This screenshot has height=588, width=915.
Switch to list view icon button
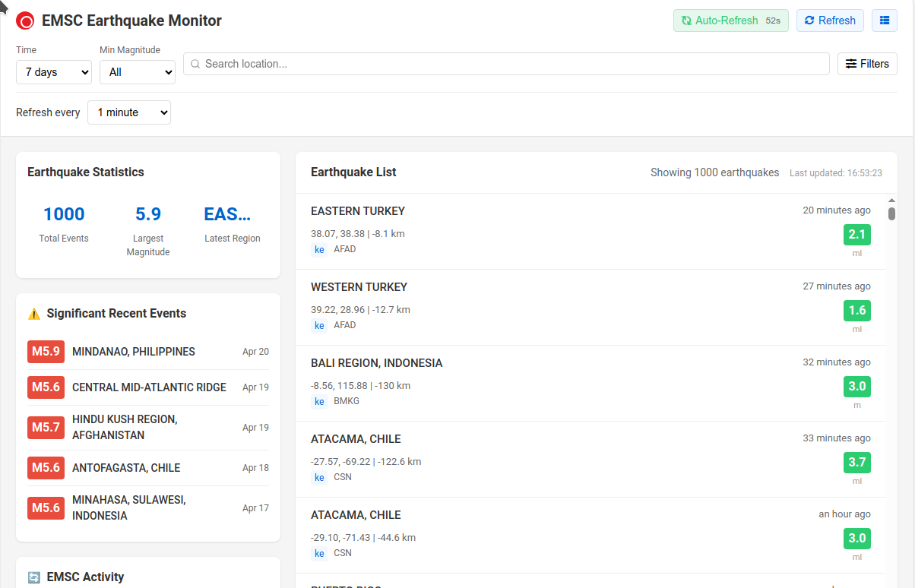click(884, 21)
